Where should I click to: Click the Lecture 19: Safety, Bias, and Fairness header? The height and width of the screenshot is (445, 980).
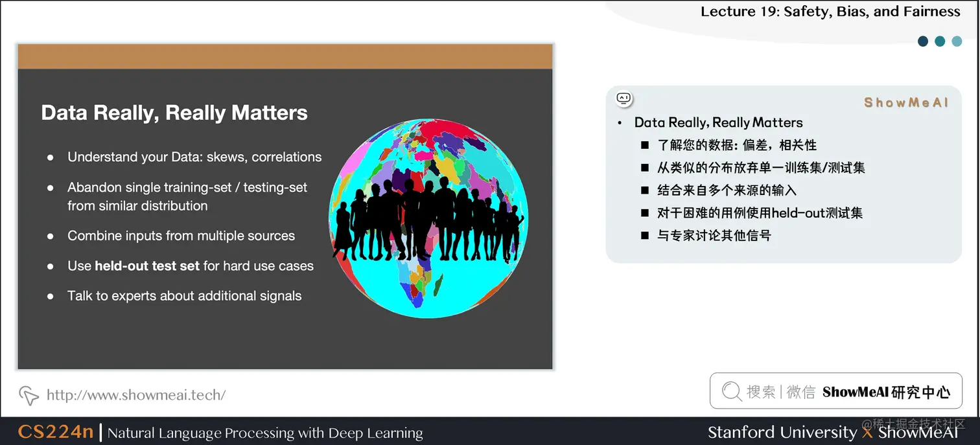click(x=830, y=12)
